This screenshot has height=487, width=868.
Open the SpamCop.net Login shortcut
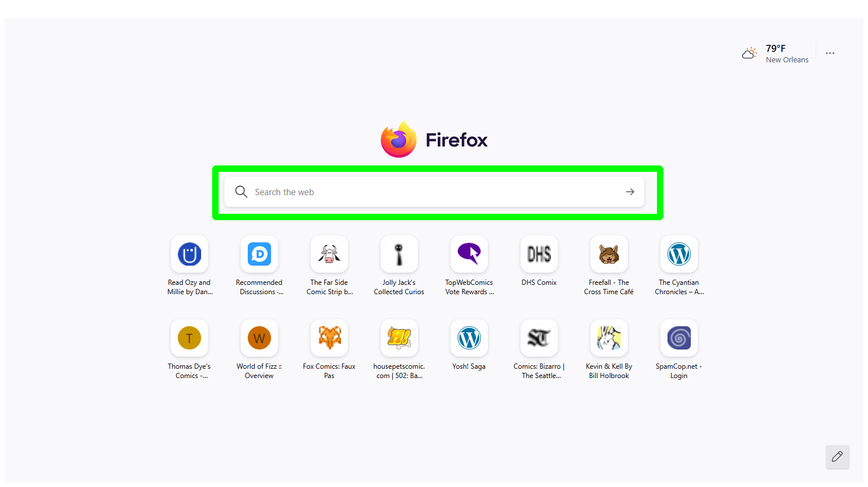click(679, 338)
